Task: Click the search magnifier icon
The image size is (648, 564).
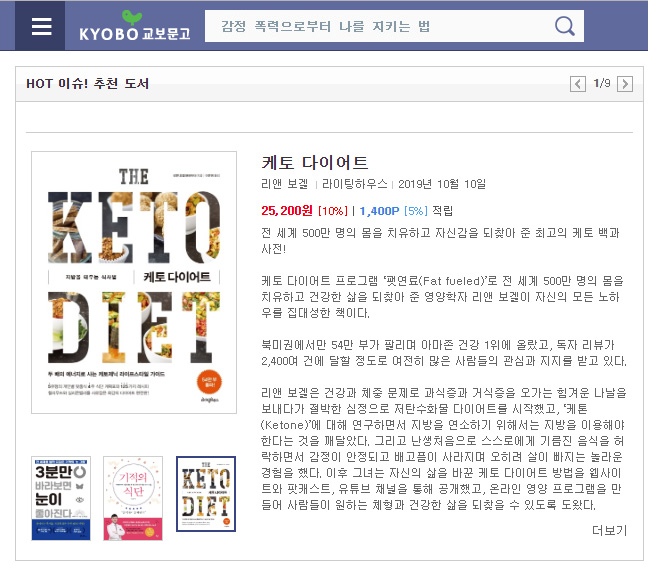Action: 565,26
